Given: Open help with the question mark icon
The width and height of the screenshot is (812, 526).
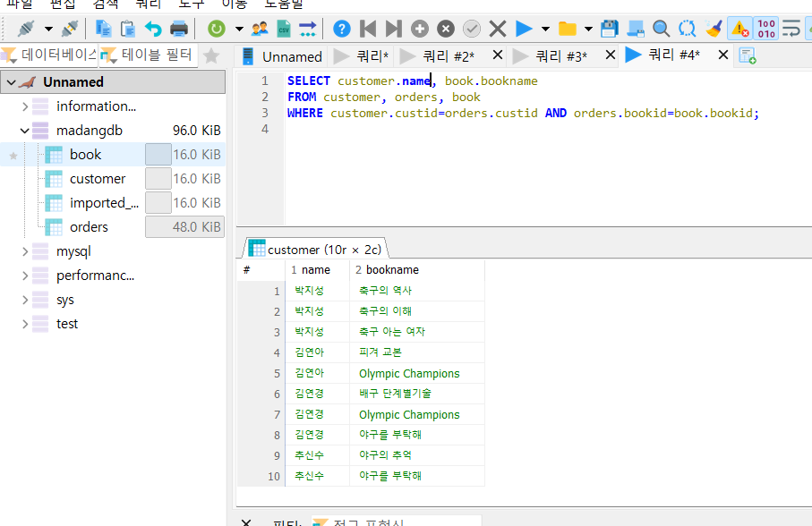Looking at the screenshot, I should [342, 29].
